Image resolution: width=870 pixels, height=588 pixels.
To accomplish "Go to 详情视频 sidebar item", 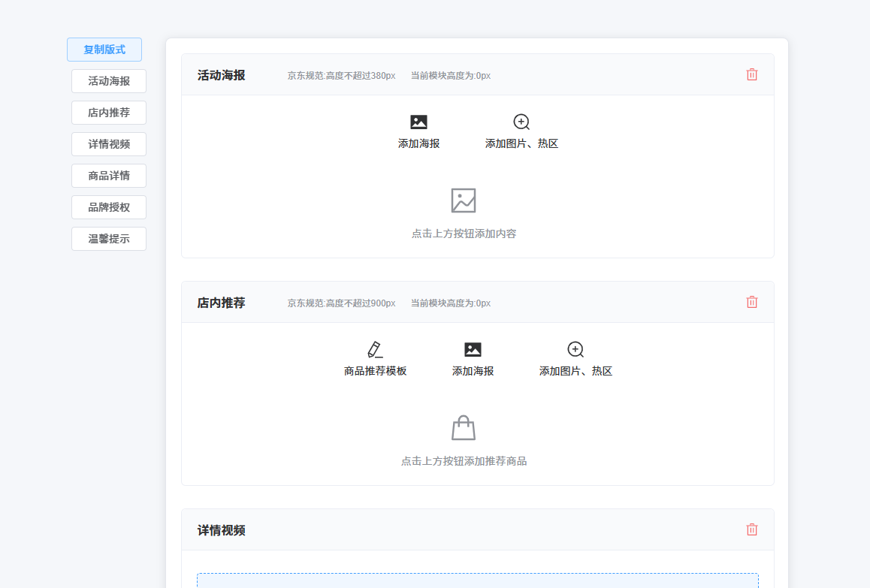I will 109,144.
